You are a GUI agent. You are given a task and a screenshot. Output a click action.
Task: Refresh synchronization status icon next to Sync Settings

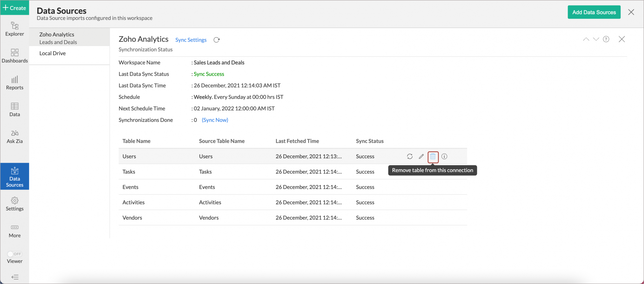(217, 40)
